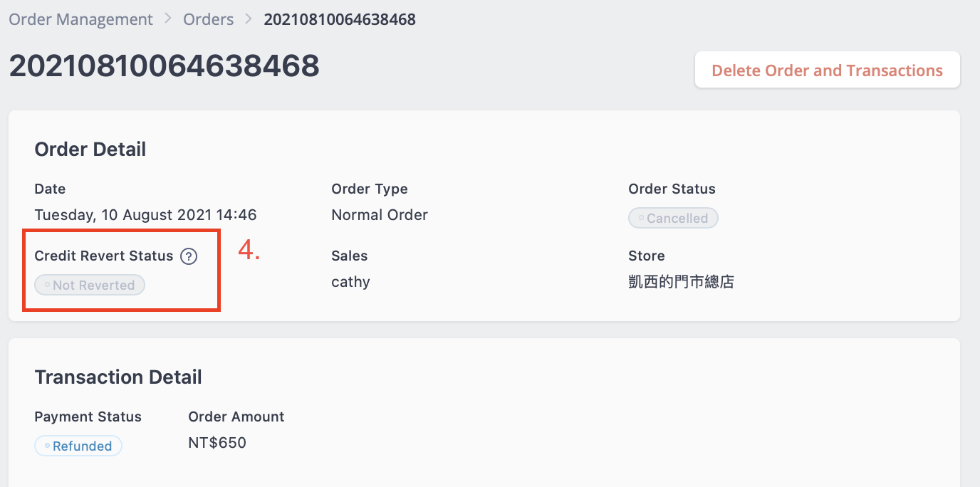This screenshot has height=487, width=980.
Task: Click the question mark circle beside Credit Revert Status
Action: point(188,256)
